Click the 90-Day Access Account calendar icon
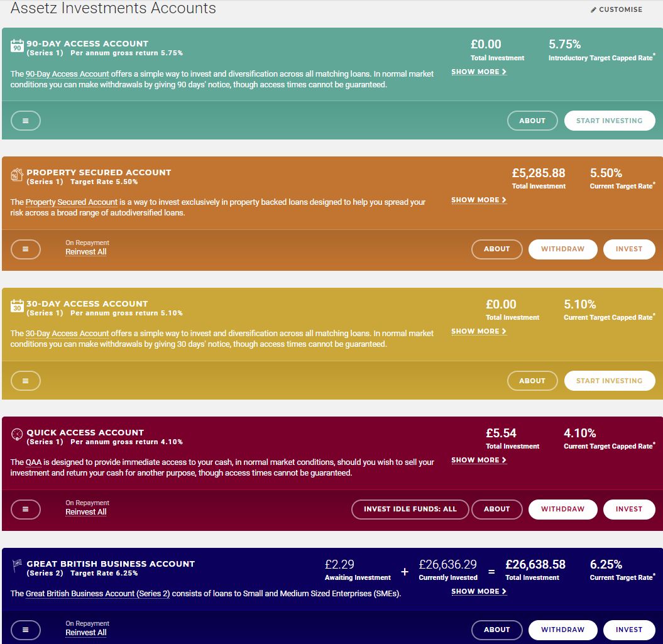 pyautogui.click(x=17, y=46)
